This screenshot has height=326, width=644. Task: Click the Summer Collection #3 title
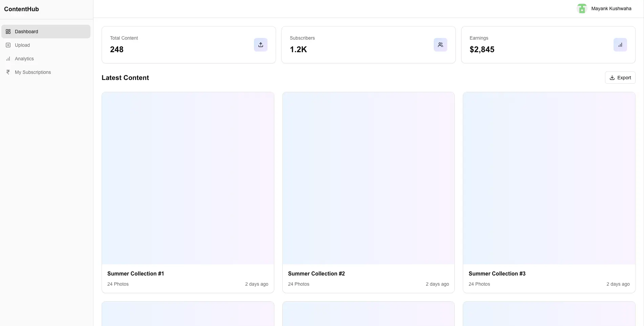coord(497,273)
